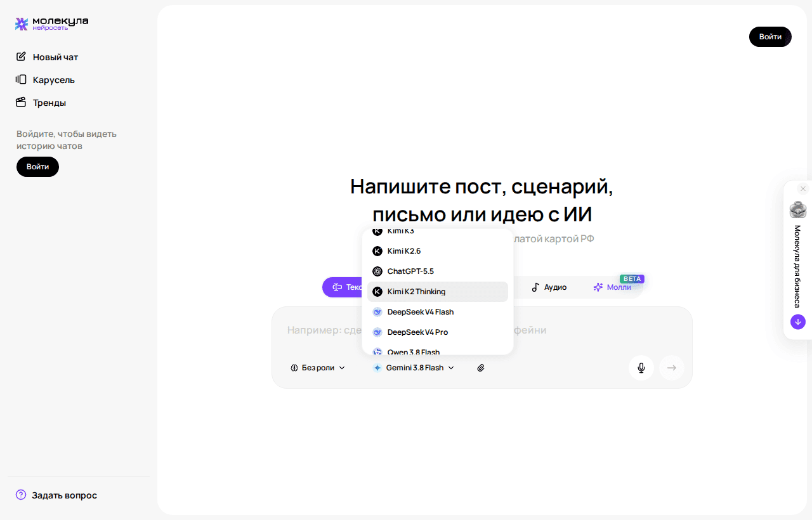Collapse the Gemini 3.8 Flash model dropdown

tap(414, 368)
